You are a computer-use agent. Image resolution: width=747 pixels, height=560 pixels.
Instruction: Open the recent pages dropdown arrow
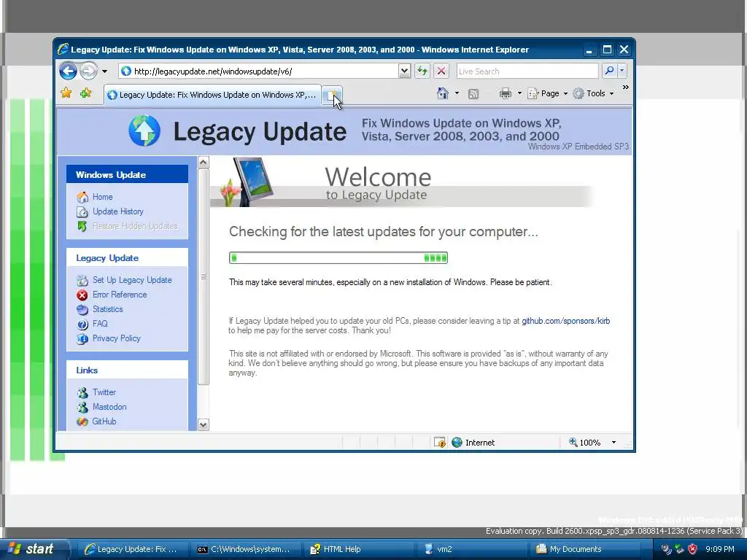point(104,71)
